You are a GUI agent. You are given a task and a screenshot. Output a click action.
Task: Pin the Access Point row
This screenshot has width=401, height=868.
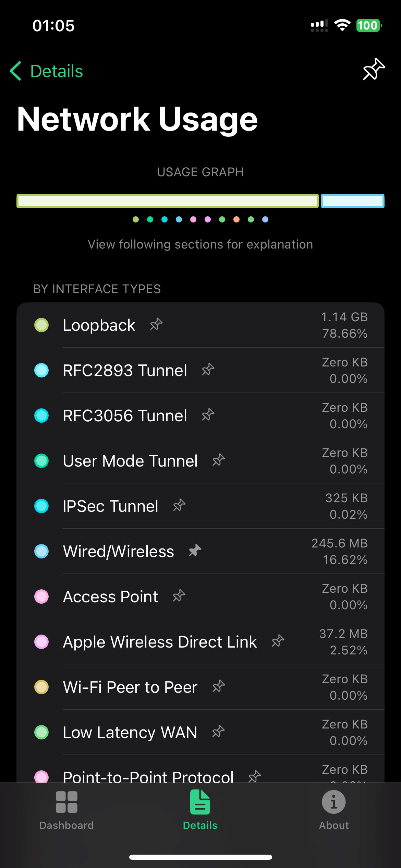point(179,596)
